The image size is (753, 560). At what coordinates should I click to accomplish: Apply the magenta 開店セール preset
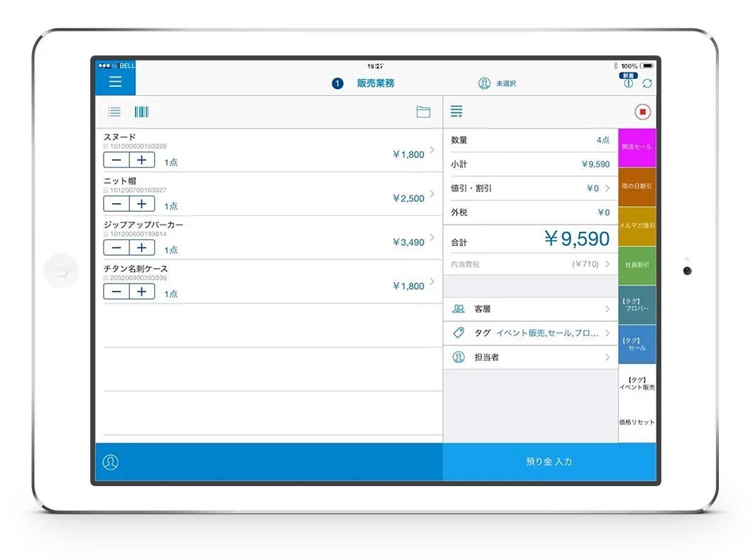point(636,147)
